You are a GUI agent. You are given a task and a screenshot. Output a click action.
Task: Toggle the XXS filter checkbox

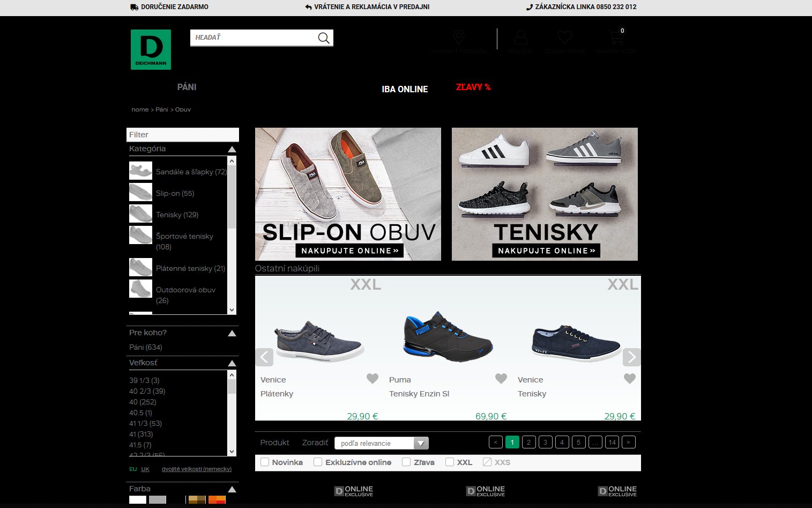tap(487, 462)
